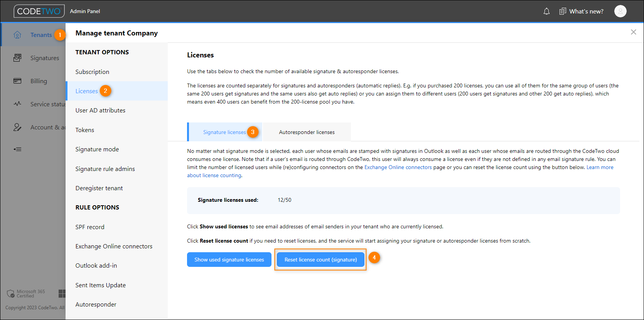Click What's new? text link
Screen dimensions: 644x320
coord(586,12)
